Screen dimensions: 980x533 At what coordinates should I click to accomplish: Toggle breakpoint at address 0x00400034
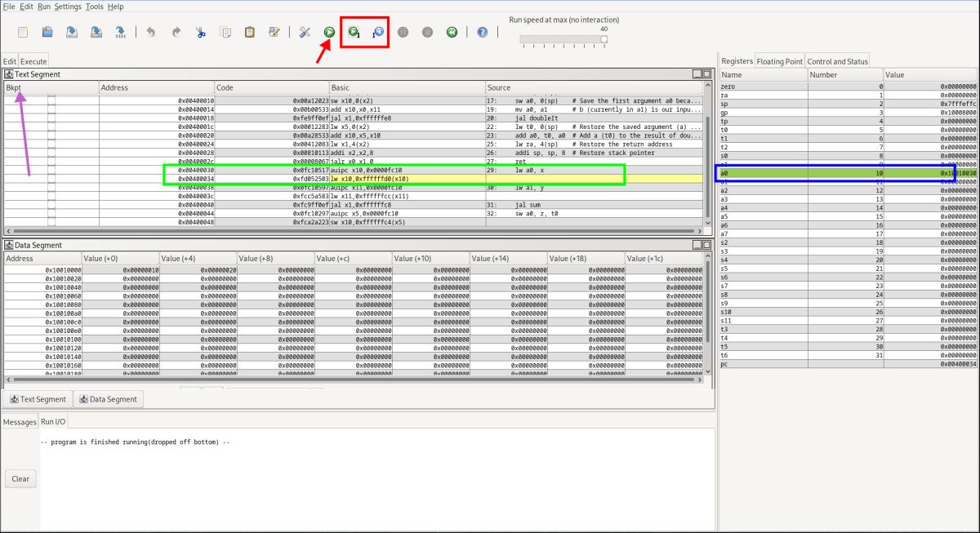pos(51,178)
